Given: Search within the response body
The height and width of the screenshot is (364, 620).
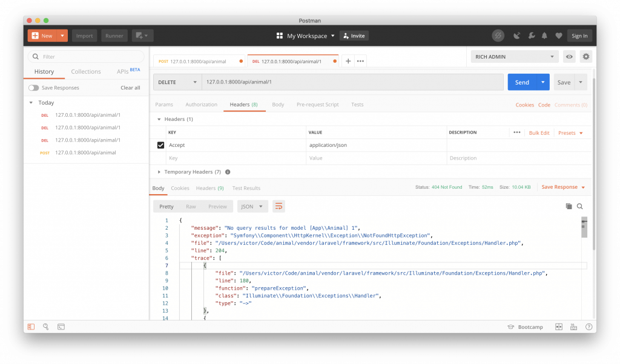Looking at the screenshot, I should point(579,206).
